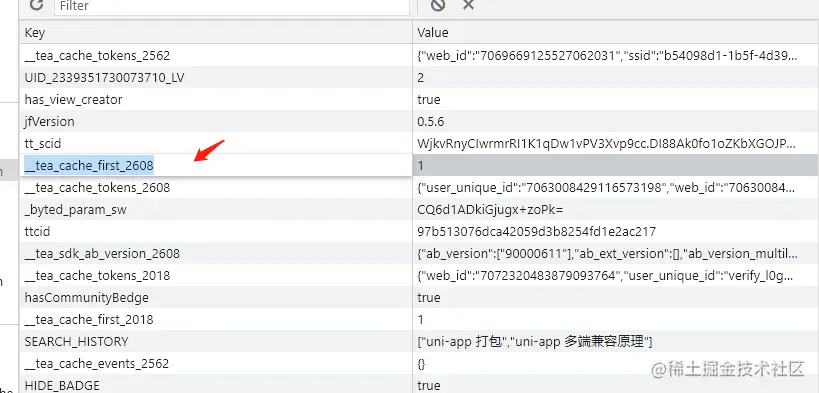
Task: Select the has_view_creator key
Action: click(x=73, y=99)
